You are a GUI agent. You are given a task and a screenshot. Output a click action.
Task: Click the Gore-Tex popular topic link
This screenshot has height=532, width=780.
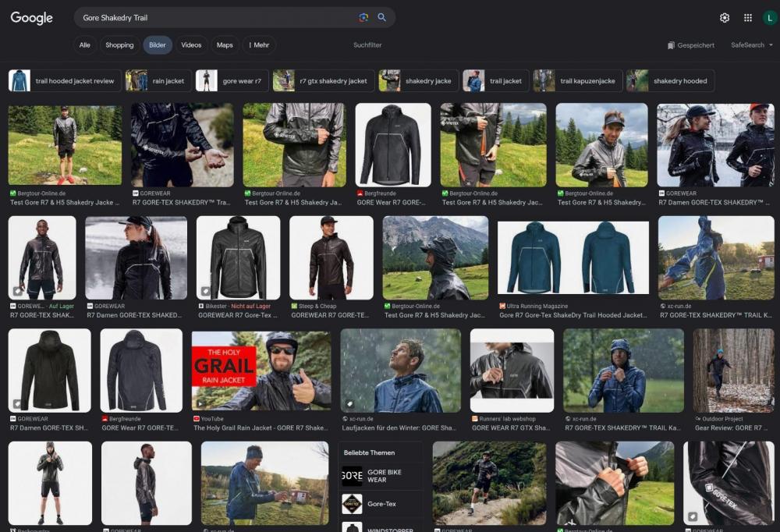pos(381,504)
